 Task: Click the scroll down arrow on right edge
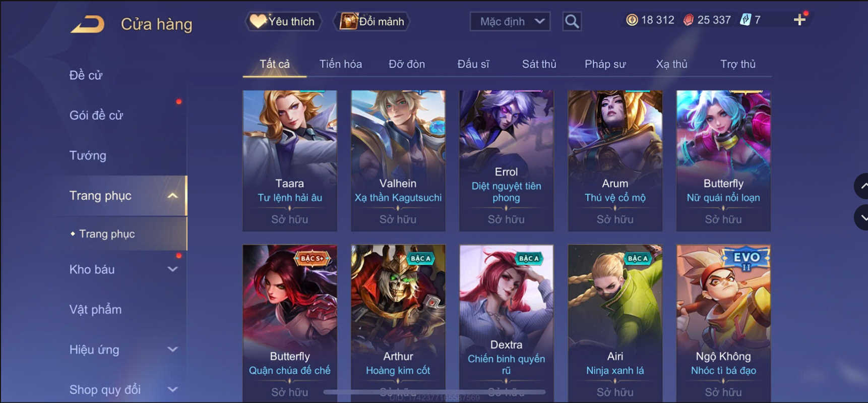[861, 217]
